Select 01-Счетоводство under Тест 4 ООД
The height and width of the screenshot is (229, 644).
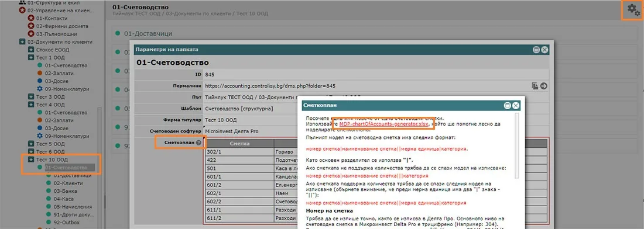click(x=66, y=113)
